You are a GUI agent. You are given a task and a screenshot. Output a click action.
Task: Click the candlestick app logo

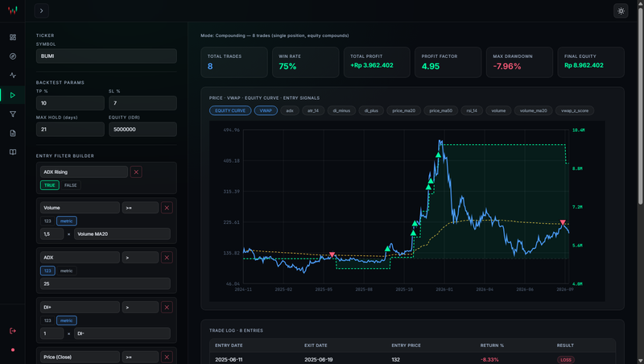pos(13,10)
